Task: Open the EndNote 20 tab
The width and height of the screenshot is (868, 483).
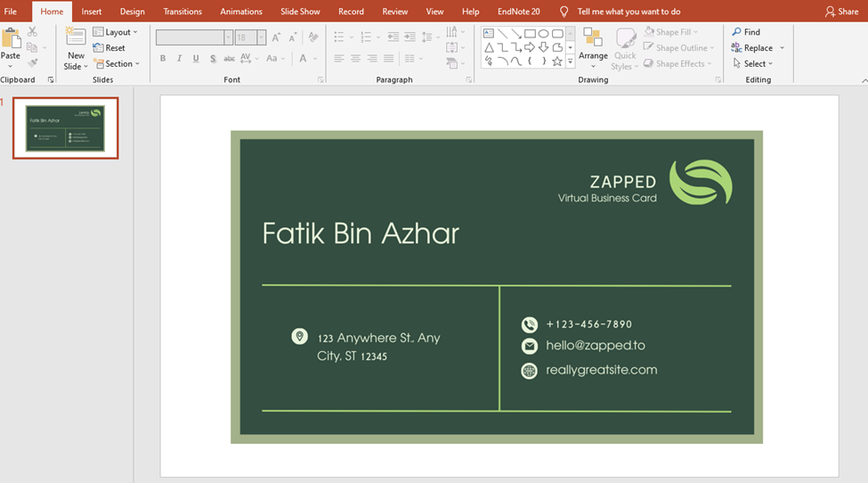Action: pyautogui.click(x=519, y=11)
